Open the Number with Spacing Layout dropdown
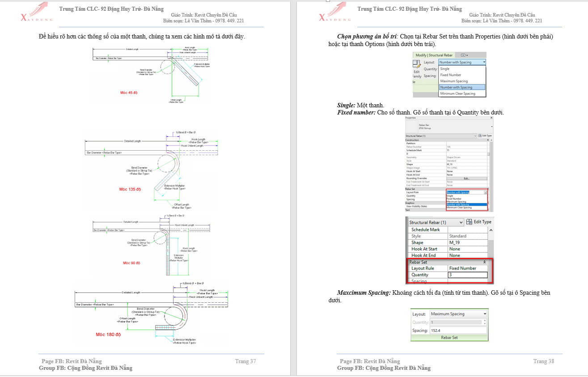Screen dimensions: 588x377 click(483, 62)
